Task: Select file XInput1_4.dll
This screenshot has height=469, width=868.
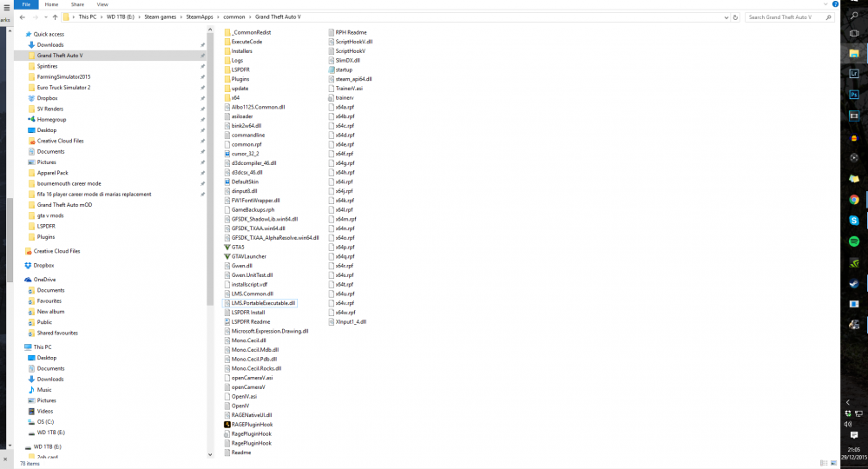Action: 351,321
